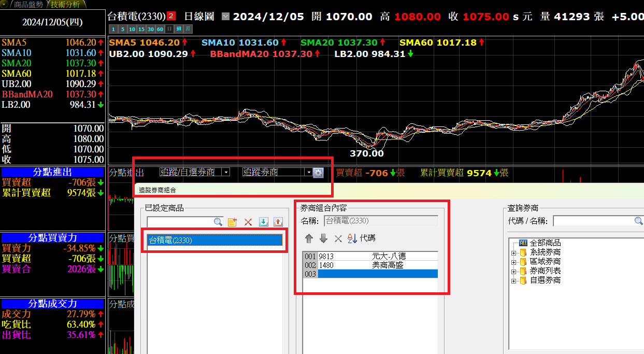Switch chart to 60-minute interval
The image size is (644, 354).
point(160,29)
